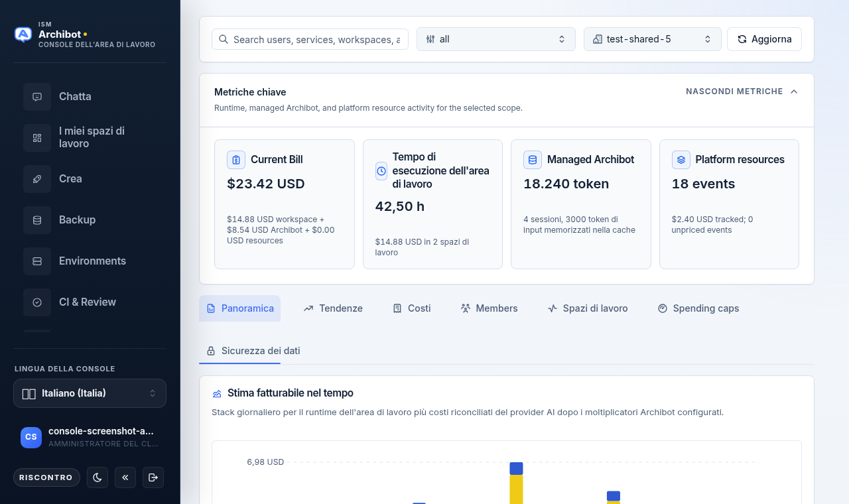Open the Italiano (Italia) language dropdown
This screenshot has width=849, height=504.
coord(90,393)
